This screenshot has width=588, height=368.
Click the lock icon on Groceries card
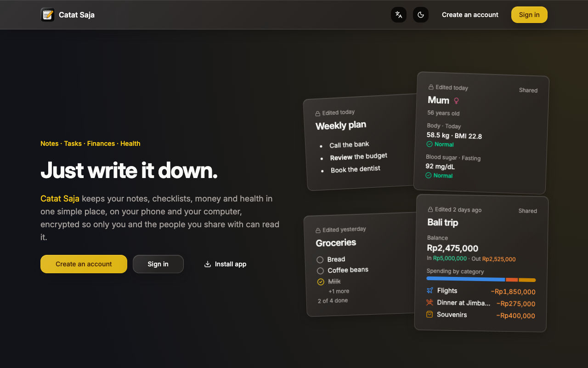(318, 230)
